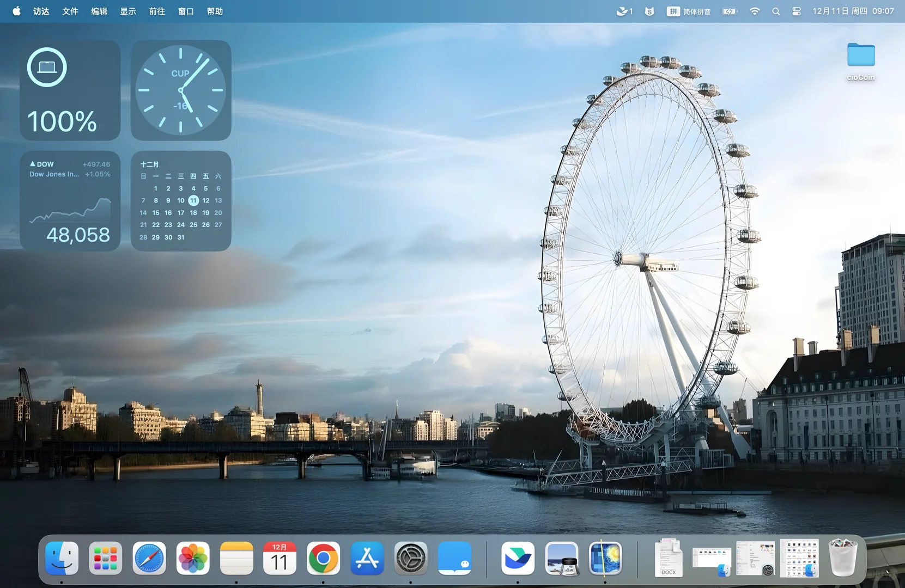Open the 窗口 menu
905x588 pixels.
[x=186, y=11]
